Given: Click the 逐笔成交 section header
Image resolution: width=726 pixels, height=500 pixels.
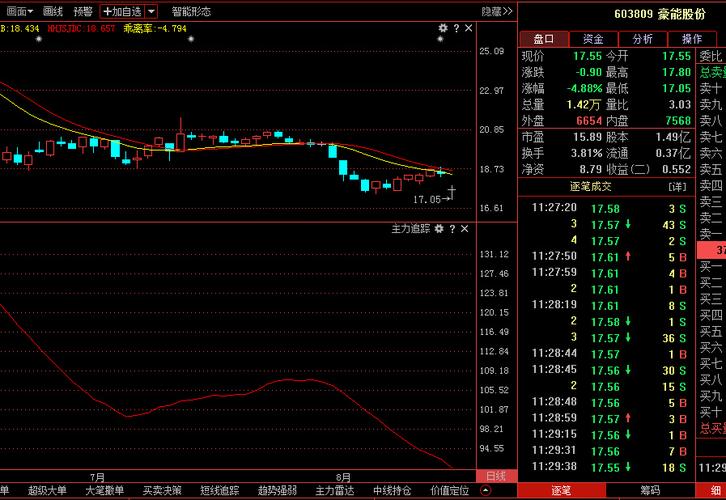Looking at the screenshot, I should pos(590,187).
